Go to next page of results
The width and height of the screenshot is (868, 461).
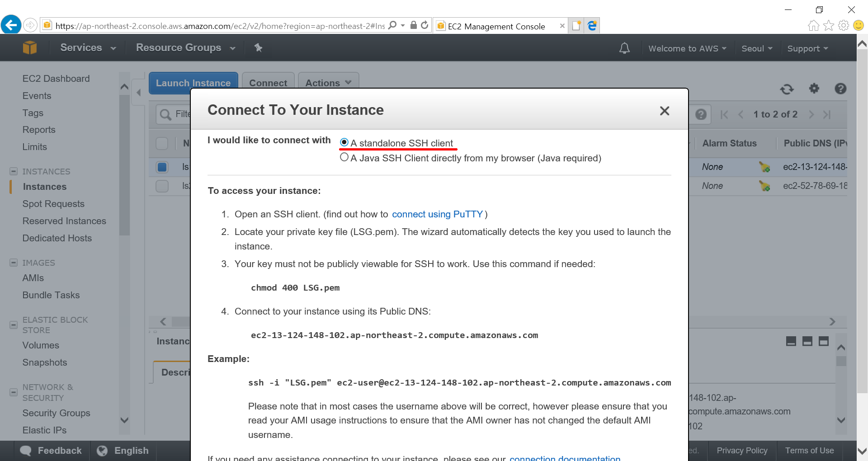click(811, 114)
